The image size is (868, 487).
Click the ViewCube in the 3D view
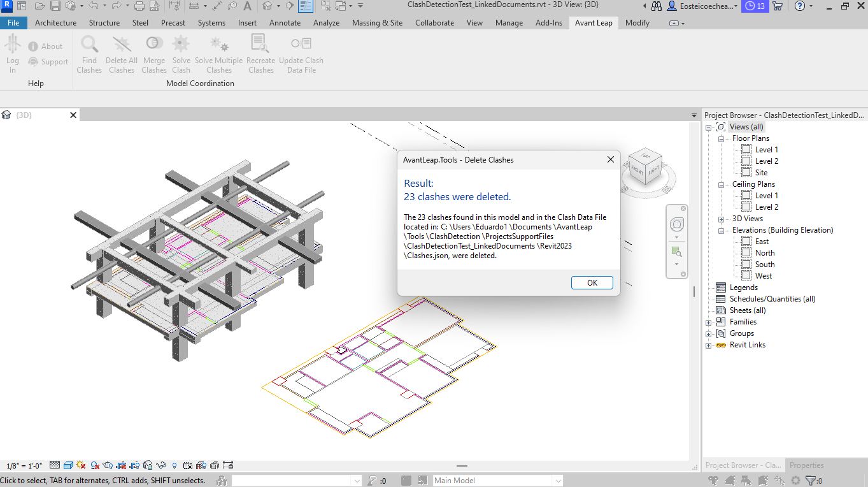coord(645,167)
